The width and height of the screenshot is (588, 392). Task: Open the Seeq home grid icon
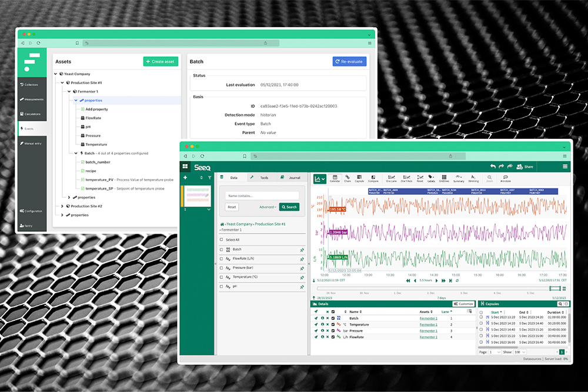185,166
